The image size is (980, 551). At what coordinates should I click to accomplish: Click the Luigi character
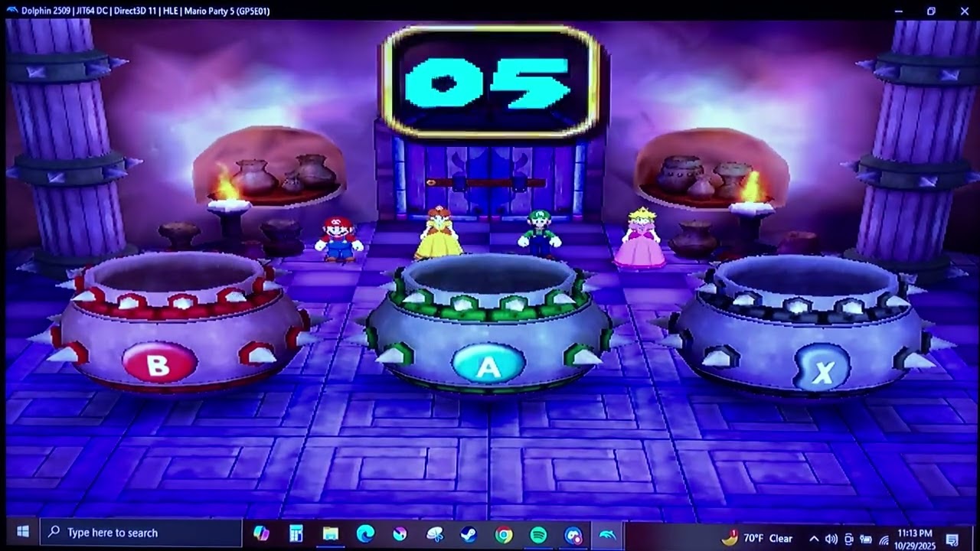coord(540,233)
